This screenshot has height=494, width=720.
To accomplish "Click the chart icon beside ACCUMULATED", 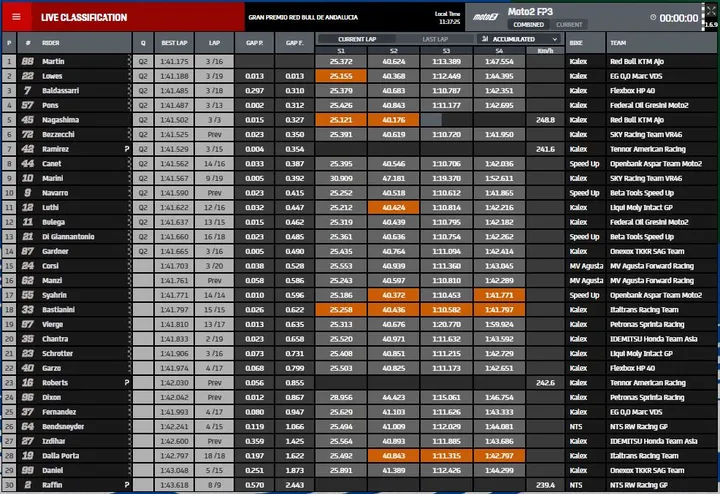I will click(x=485, y=39).
